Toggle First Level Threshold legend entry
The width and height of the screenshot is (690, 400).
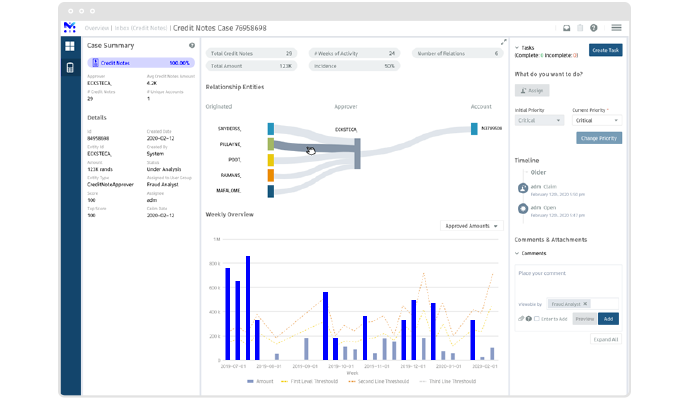click(309, 381)
